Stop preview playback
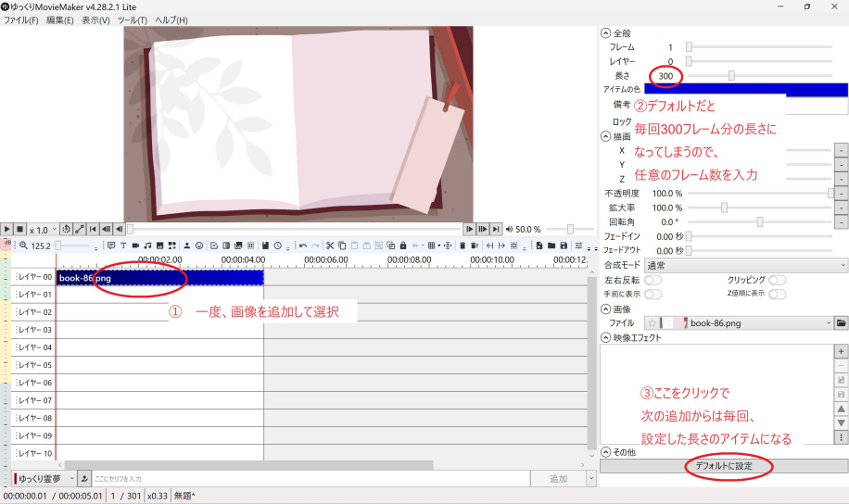This screenshot has height=504, width=849. [x=20, y=230]
